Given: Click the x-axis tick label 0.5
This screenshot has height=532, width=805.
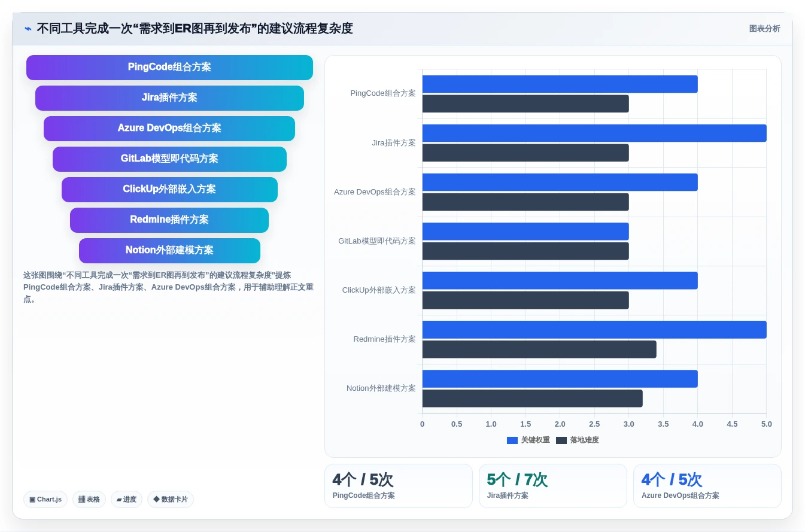Looking at the screenshot, I should coord(457,424).
